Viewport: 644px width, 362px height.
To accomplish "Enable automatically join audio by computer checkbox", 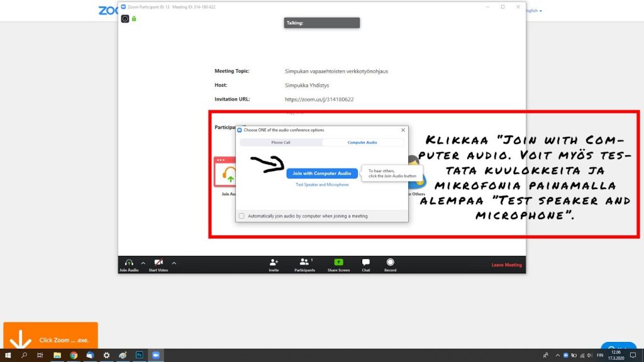I will pyautogui.click(x=241, y=216).
